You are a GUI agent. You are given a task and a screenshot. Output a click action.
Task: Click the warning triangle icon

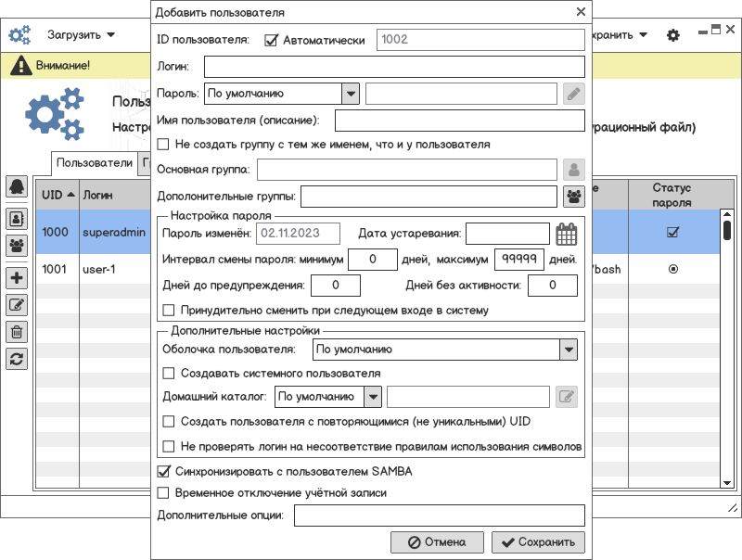[x=20, y=65]
